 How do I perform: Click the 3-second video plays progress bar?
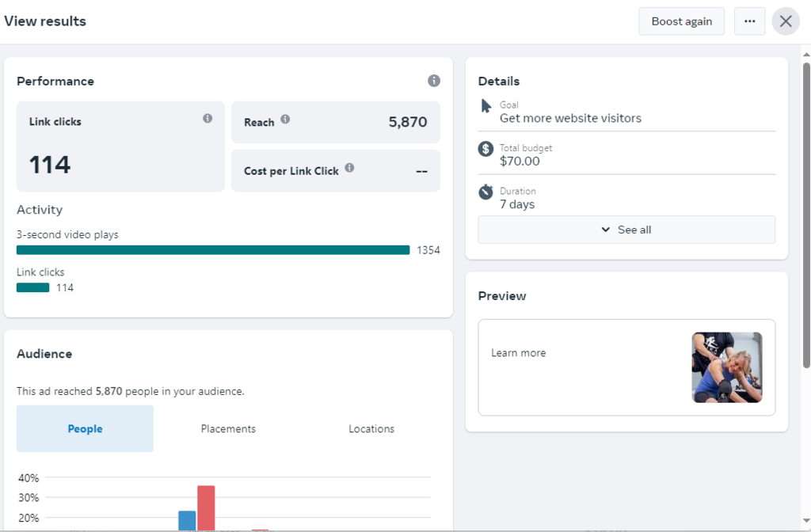tap(213, 250)
